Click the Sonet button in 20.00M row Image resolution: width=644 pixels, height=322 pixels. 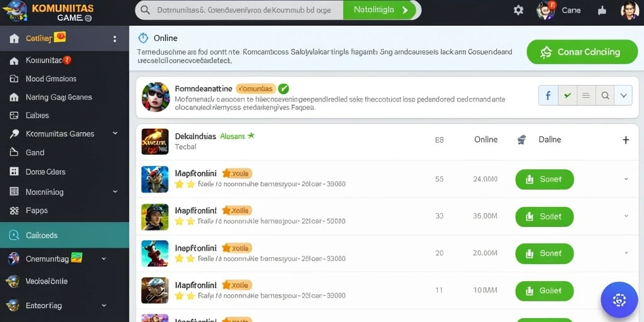coord(544,253)
